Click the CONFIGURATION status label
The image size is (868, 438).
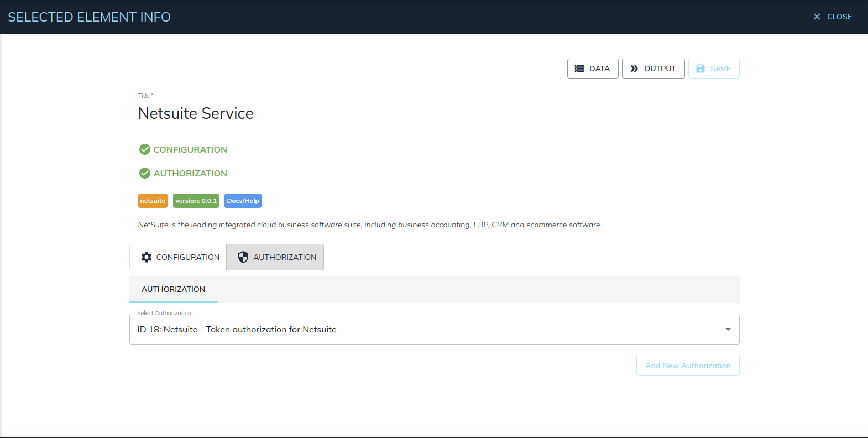pos(190,149)
